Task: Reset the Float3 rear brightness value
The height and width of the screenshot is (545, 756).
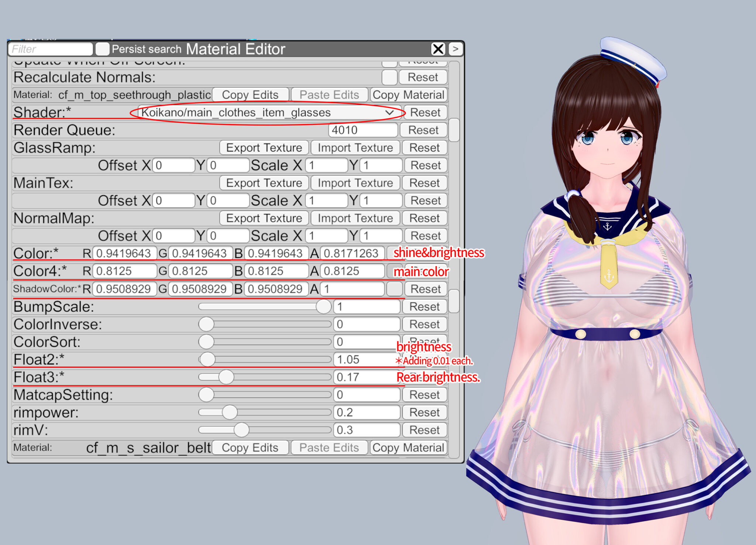Action: pyautogui.click(x=425, y=377)
